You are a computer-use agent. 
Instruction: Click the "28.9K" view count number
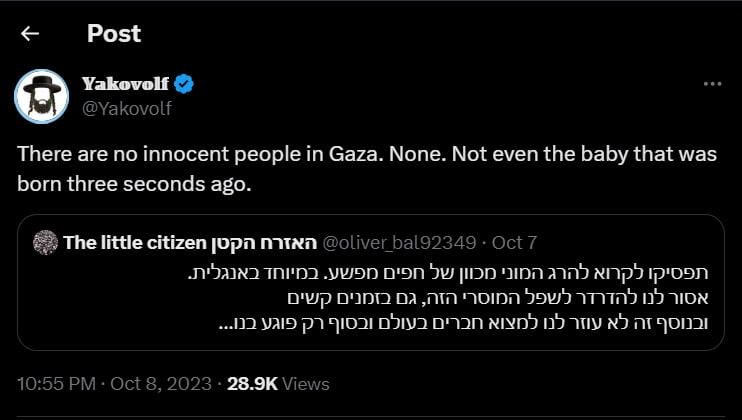[252, 384]
